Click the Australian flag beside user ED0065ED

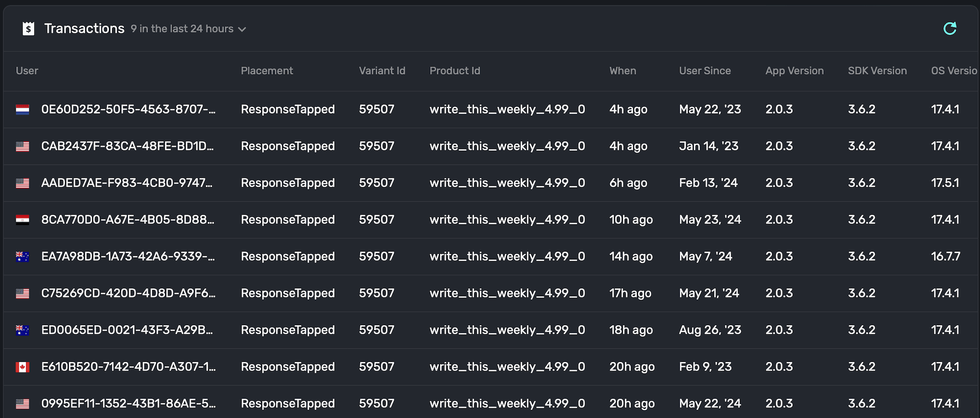(23, 330)
